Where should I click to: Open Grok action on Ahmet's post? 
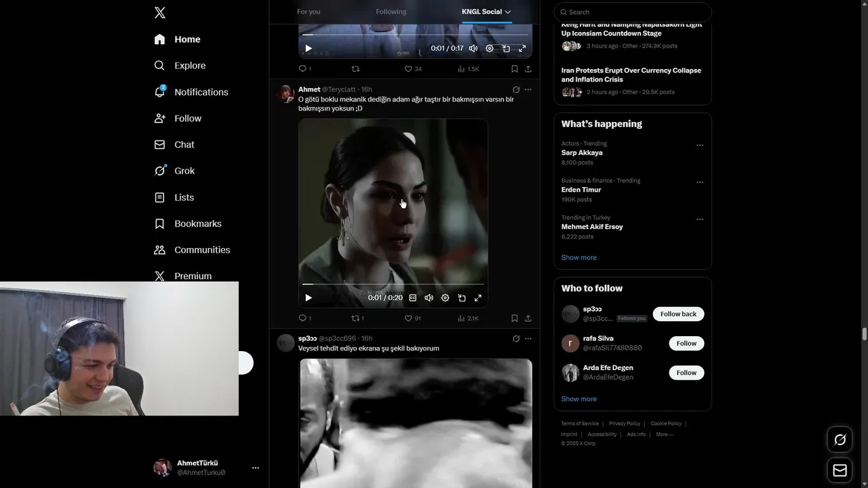516,89
